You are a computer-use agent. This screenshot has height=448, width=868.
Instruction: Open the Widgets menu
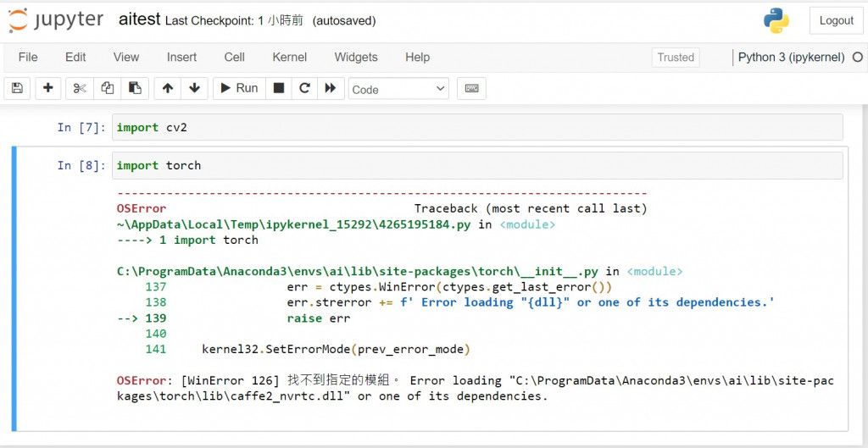click(356, 57)
